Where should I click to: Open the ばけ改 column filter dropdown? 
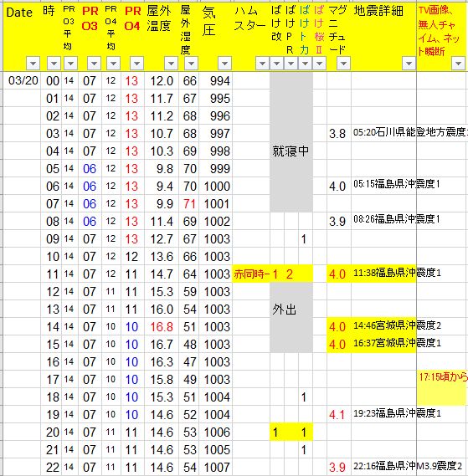coord(276,64)
